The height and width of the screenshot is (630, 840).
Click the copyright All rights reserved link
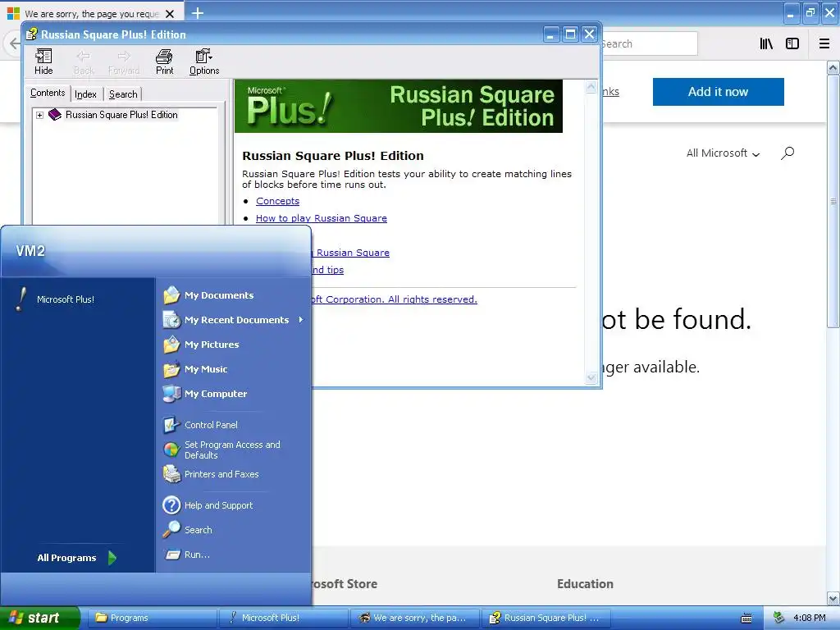coord(395,299)
